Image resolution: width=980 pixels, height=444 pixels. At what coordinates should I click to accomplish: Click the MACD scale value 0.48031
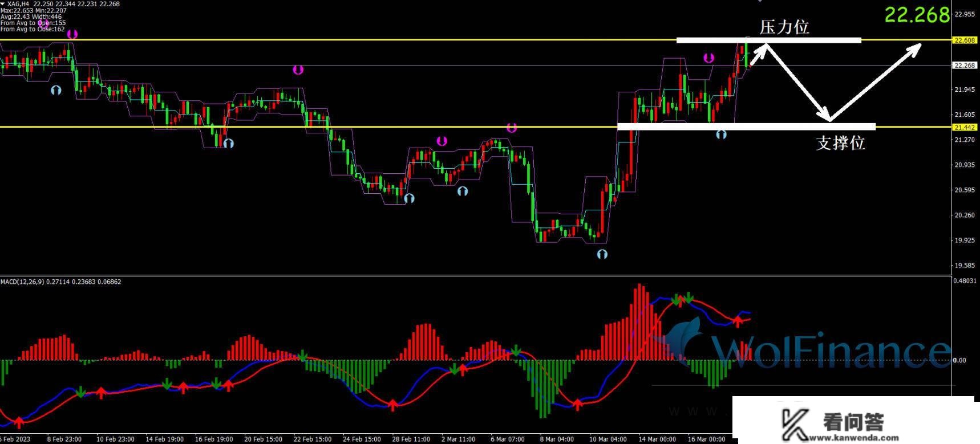pyautogui.click(x=965, y=281)
